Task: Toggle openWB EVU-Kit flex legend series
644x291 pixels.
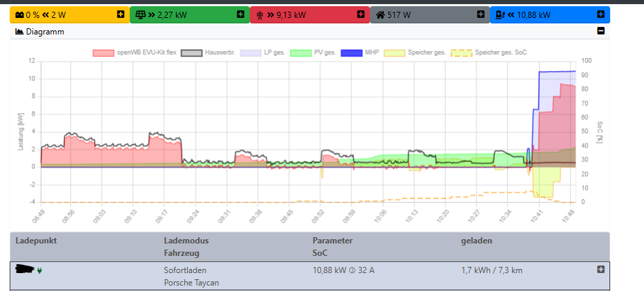Action: tap(135, 52)
